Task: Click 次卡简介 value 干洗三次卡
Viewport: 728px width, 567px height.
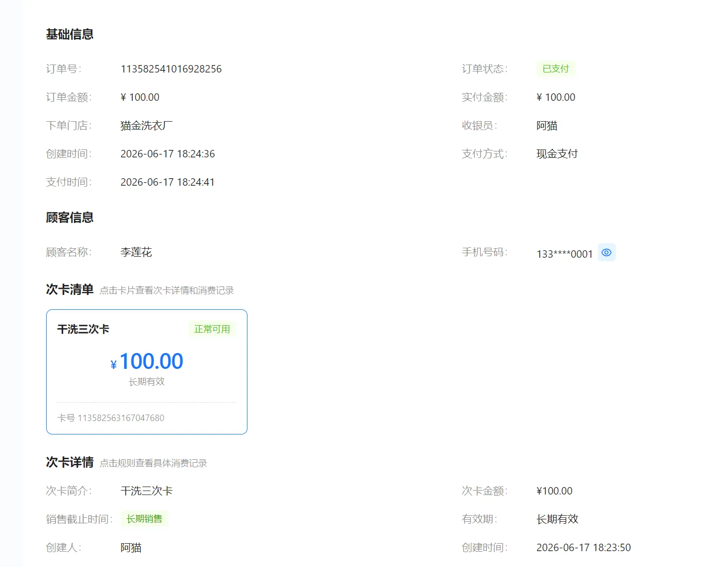Action: pos(147,491)
